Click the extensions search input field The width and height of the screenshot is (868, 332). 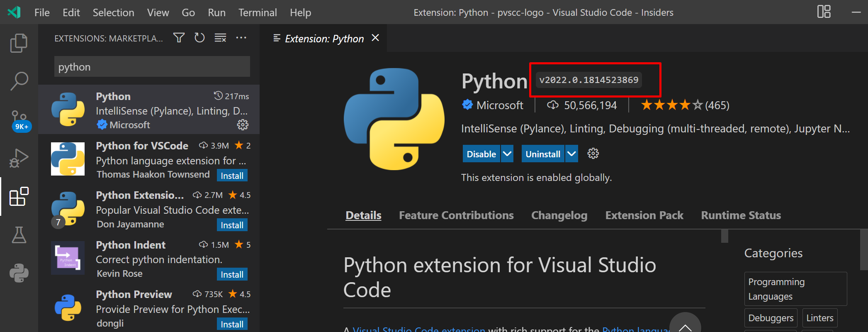pos(152,67)
